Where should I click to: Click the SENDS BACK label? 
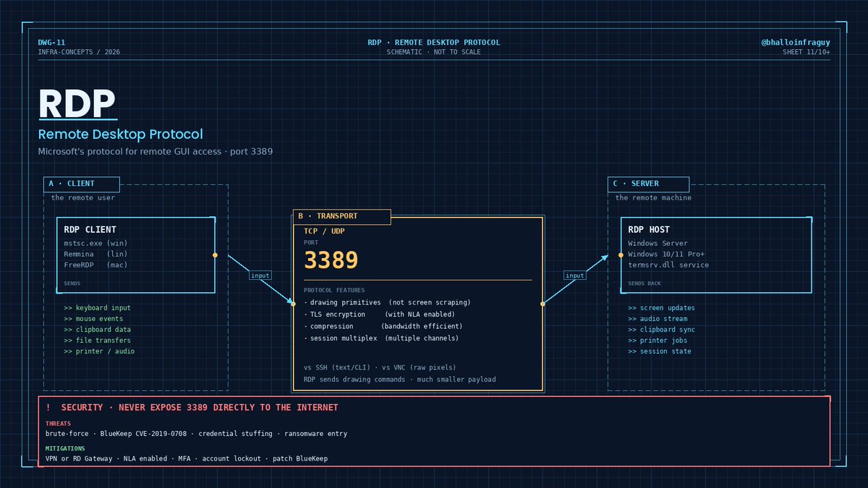(x=644, y=283)
